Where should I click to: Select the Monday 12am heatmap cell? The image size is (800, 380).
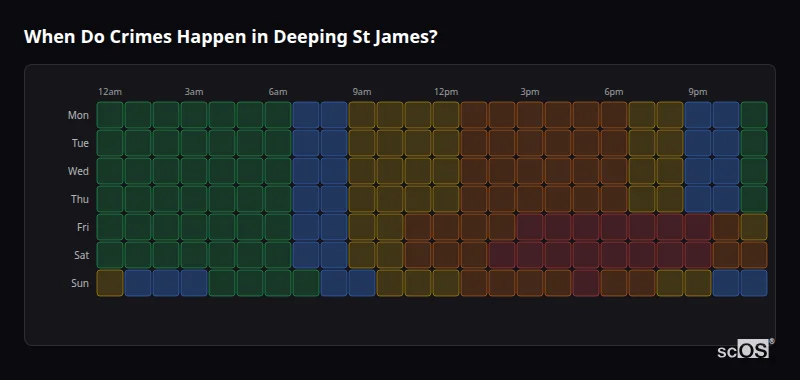(110, 115)
